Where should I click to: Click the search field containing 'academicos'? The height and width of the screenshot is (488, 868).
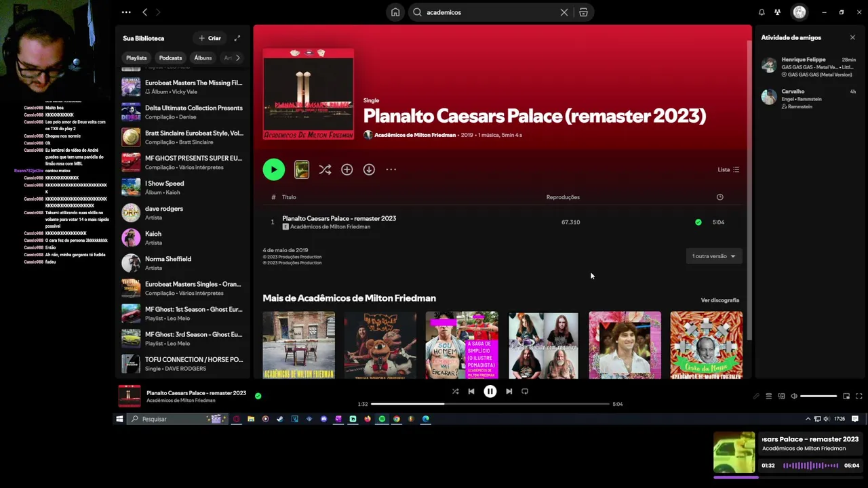(488, 12)
